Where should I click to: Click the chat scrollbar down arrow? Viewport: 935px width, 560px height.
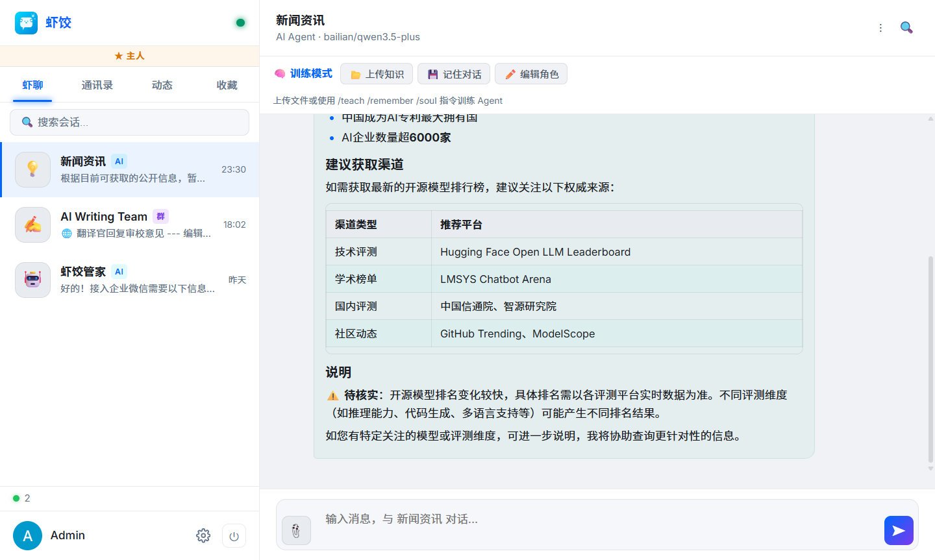[x=930, y=468]
